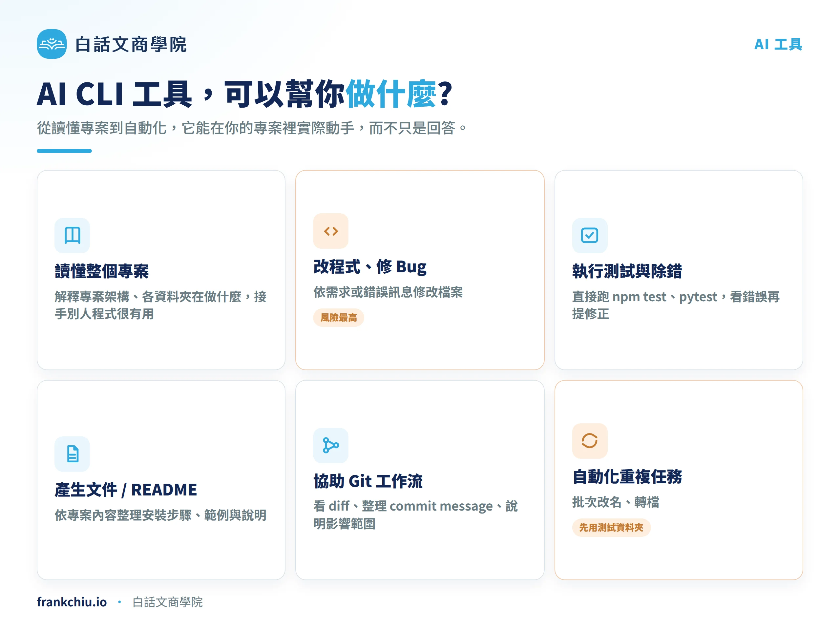This screenshot has height=630, width=840.
Task: Select the 執行測試與除錯 card heading
Action: (x=627, y=271)
